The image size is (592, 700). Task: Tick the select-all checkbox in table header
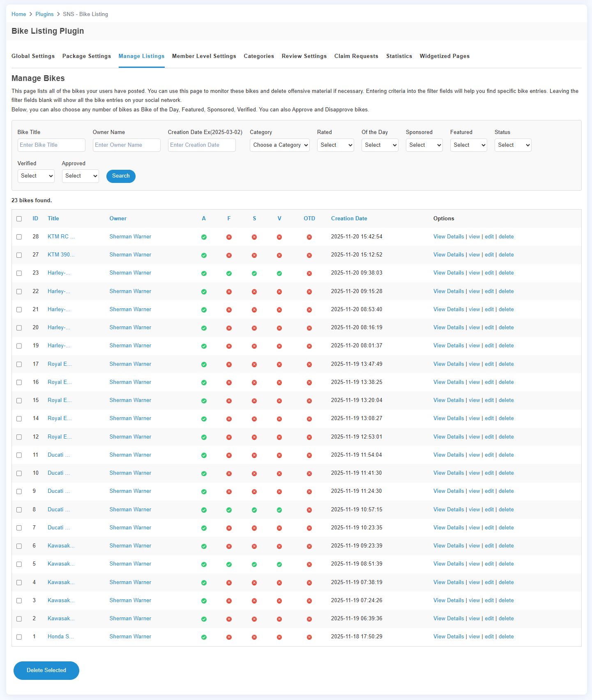(19, 219)
